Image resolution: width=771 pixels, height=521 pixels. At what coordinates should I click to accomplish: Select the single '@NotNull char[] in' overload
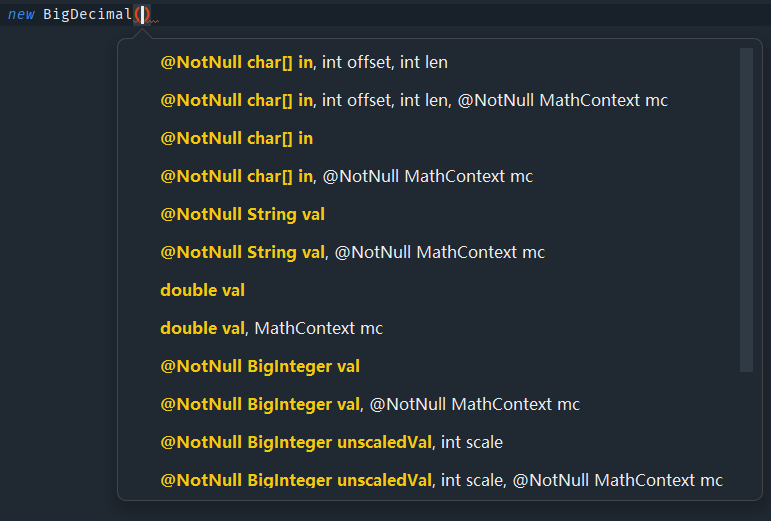237,138
